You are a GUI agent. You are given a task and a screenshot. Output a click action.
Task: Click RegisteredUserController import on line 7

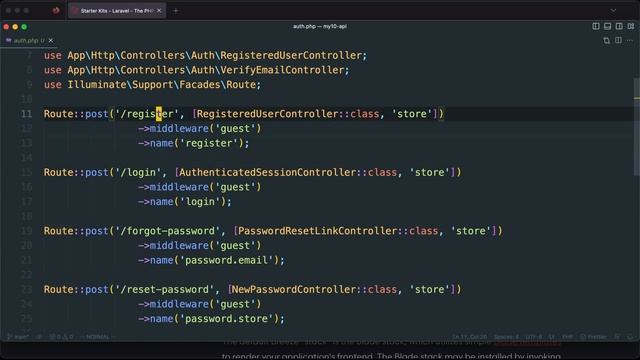tap(205, 56)
